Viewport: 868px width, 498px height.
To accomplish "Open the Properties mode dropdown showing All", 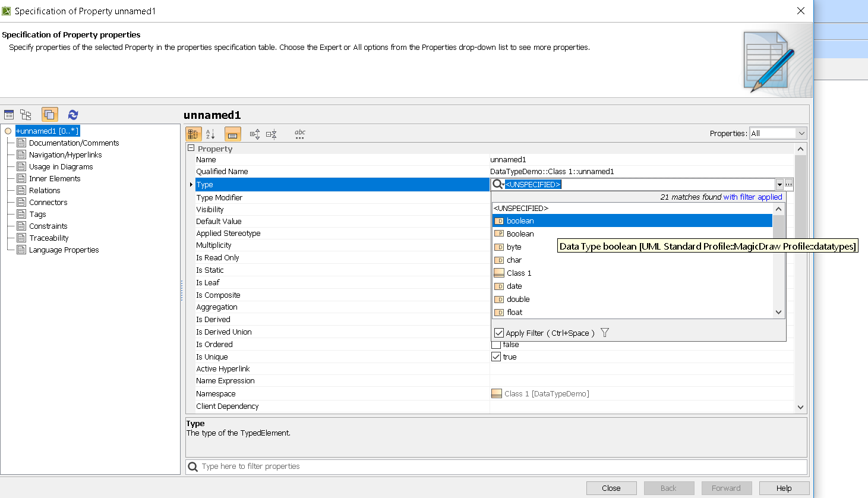I will point(777,133).
